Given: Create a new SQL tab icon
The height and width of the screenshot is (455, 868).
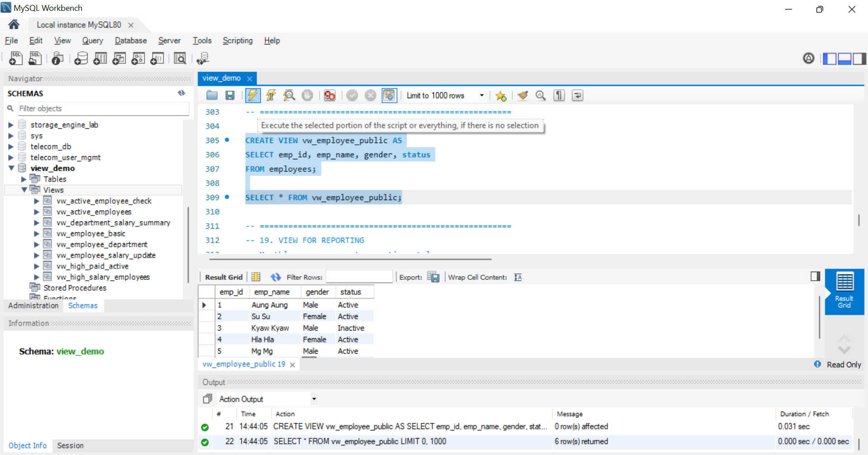Looking at the screenshot, I should click(15, 58).
